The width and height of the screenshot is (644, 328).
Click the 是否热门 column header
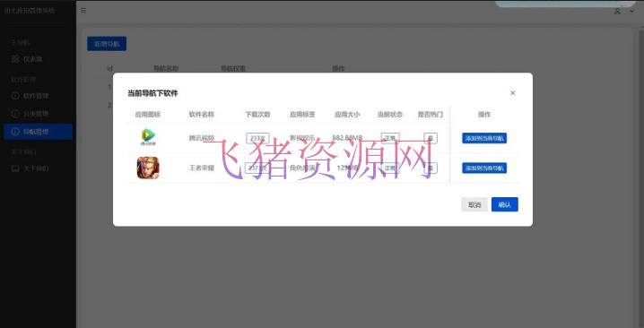tap(431, 115)
